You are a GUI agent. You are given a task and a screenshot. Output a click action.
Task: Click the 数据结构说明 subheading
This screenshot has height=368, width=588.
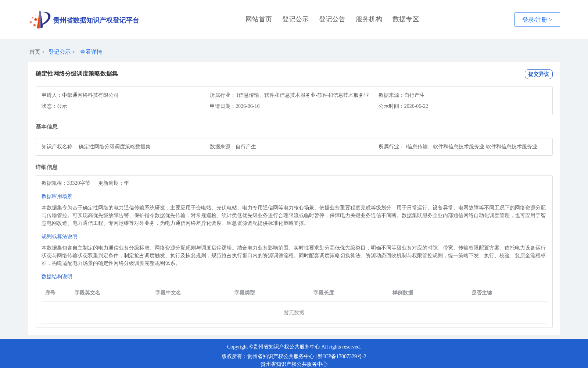coord(57,276)
